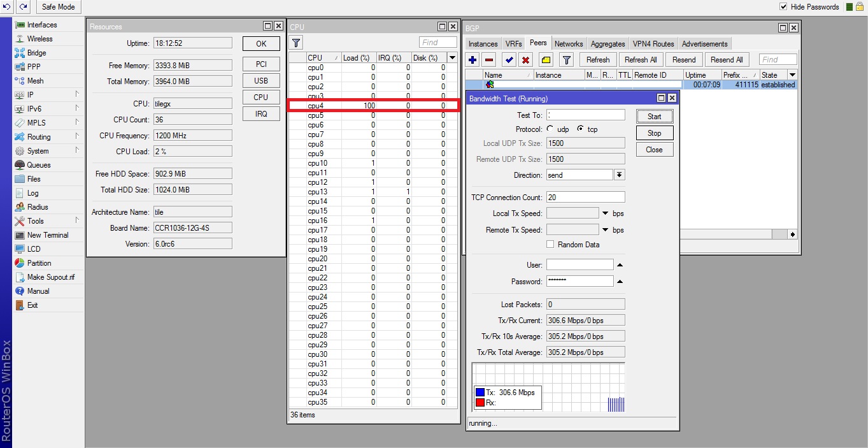Expand Routing submenu in sidebar
868x448 pixels.
pos(77,136)
